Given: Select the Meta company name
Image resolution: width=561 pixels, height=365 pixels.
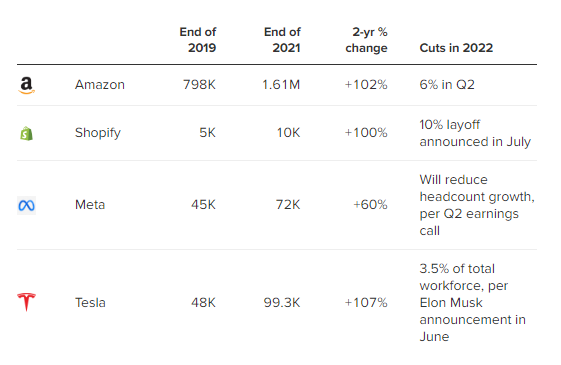Looking at the screenshot, I should 90,205.
